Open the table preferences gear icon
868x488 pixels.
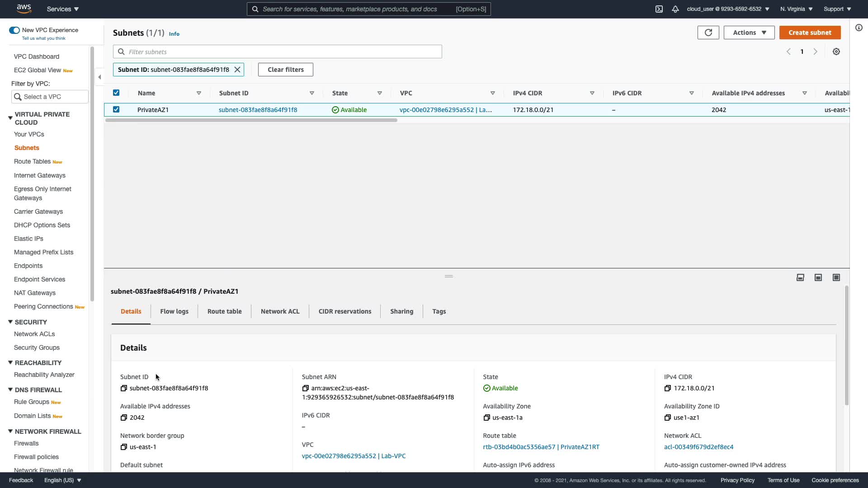point(836,52)
